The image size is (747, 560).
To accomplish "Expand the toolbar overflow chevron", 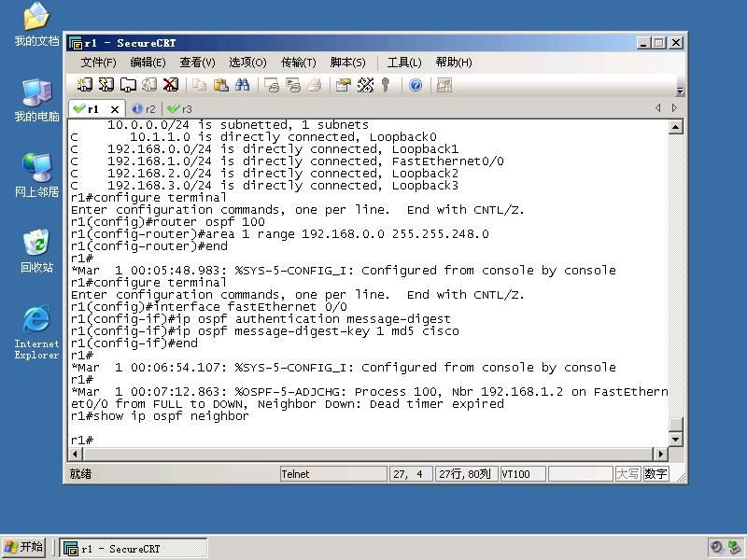I will point(680,91).
